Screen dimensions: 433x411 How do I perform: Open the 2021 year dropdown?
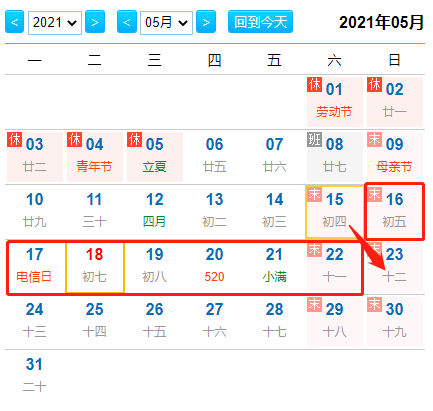pyautogui.click(x=55, y=23)
